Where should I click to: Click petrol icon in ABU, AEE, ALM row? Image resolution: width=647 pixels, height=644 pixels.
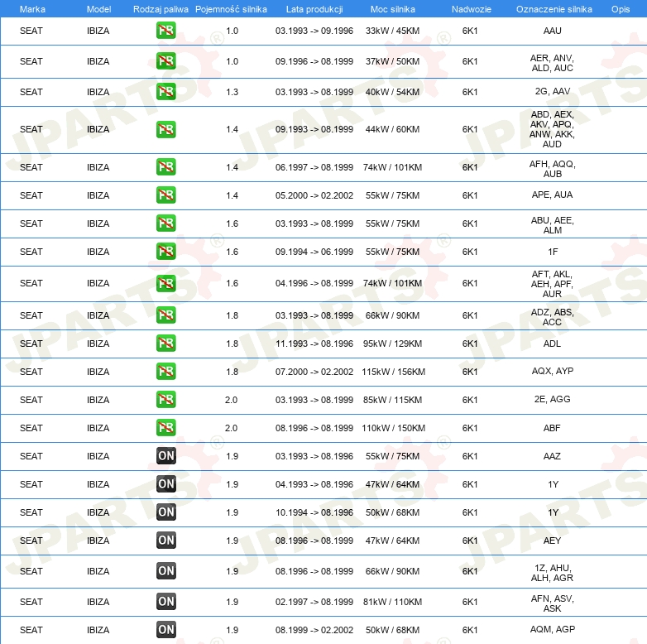point(165,223)
